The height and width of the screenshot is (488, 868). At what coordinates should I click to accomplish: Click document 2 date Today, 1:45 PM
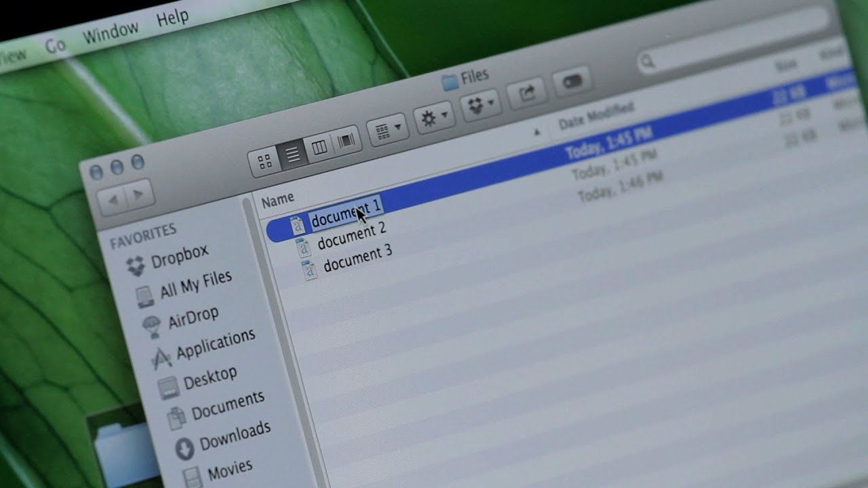[x=614, y=165]
